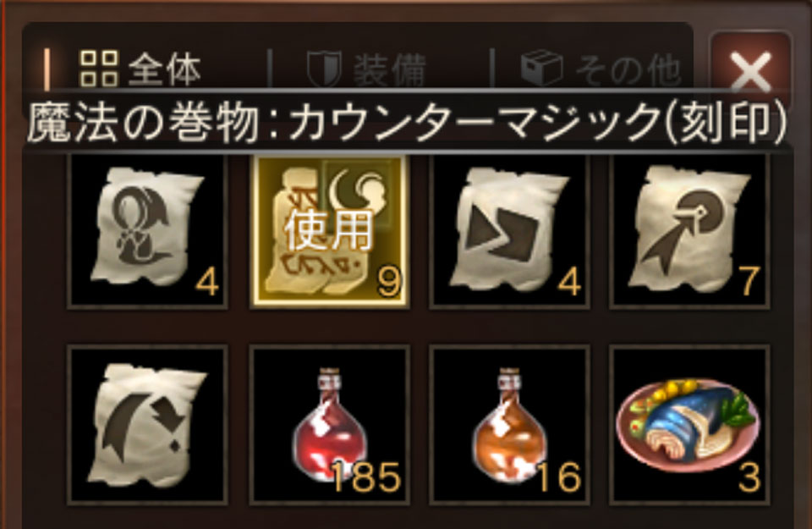
Task: Select the scroll with curved arrow symbol
Action: point(147,425)
